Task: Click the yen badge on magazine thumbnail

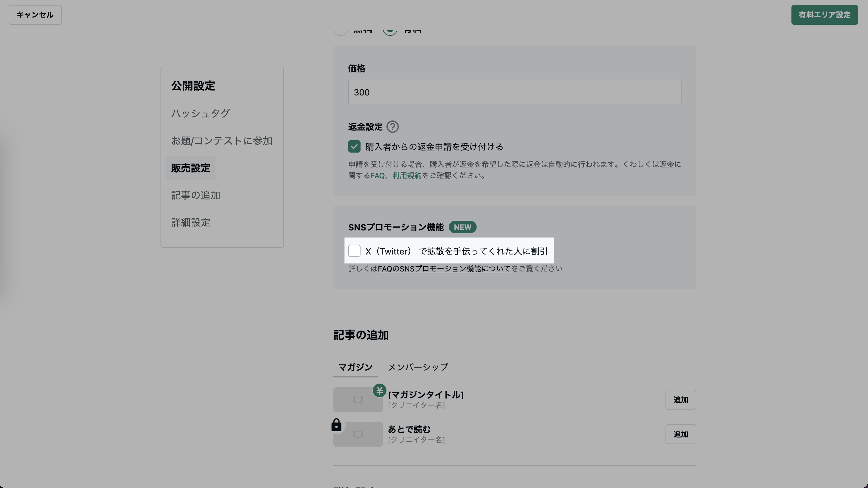Action: (379, 390)
